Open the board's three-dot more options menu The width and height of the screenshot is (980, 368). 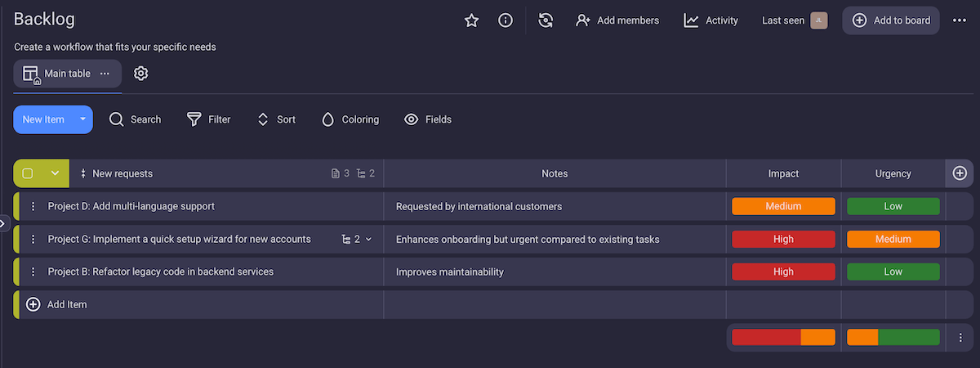click(x=960, y=20)
